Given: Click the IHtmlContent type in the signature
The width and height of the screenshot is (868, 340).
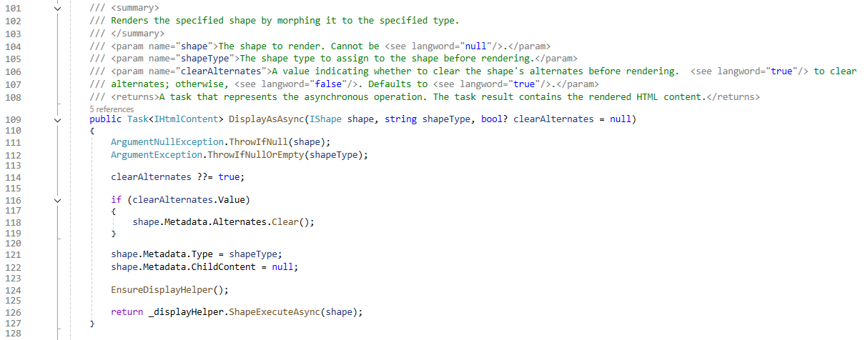Looking at the screenshot, I should pos(187,120).
